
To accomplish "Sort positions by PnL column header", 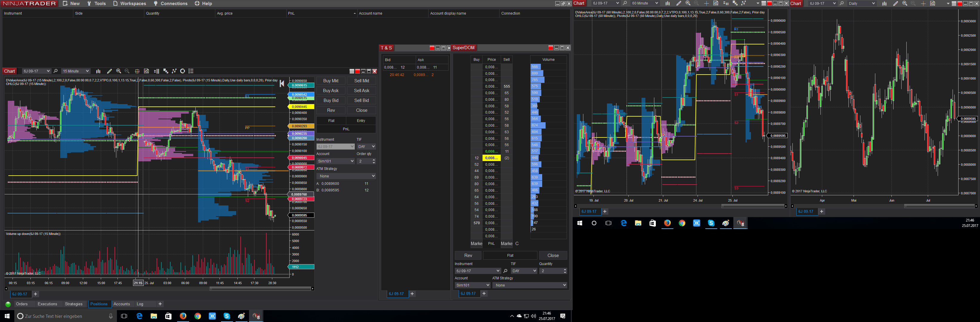I will click(321, 13).
